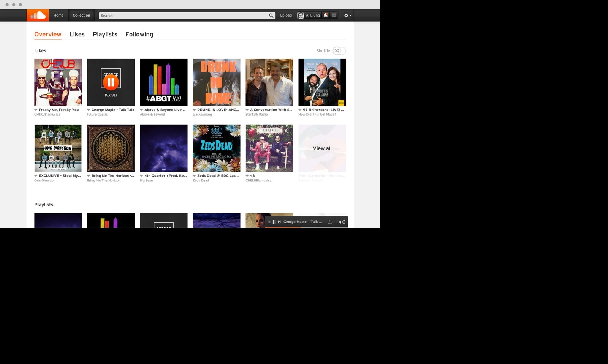The width and height of the screenshot is (608, 364).
Task: Open Zeds Dead EDC artwork
Action: pyautogui.click(x=217, y=148)
